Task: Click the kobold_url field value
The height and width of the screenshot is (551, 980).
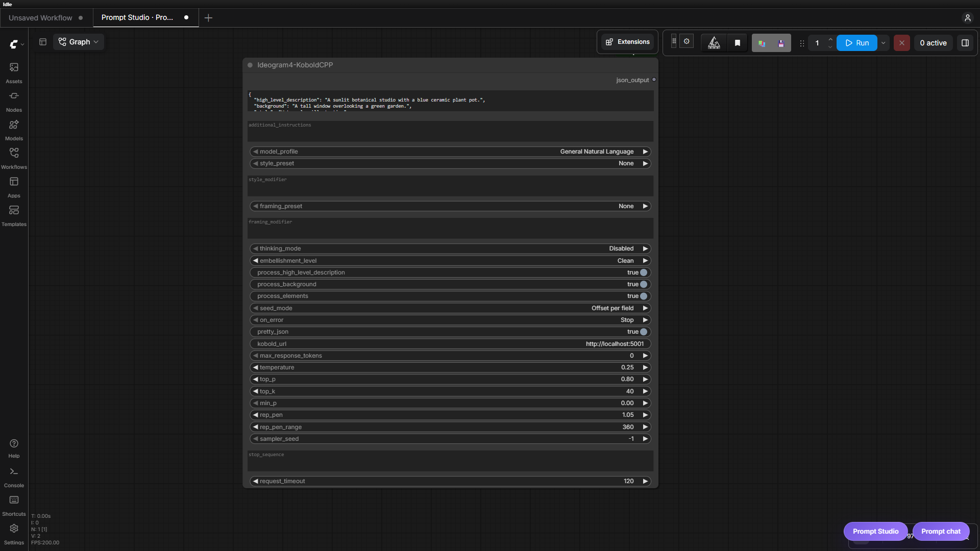Action: click(x=615, y=344)
